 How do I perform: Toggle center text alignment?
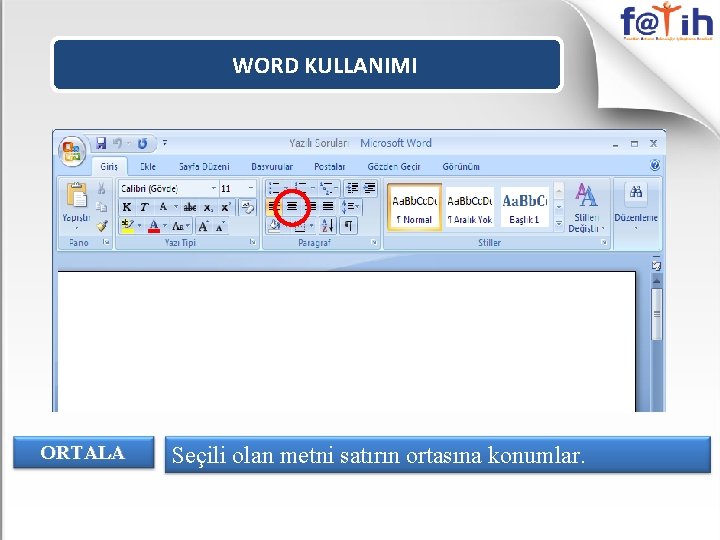tap(292, 207)
